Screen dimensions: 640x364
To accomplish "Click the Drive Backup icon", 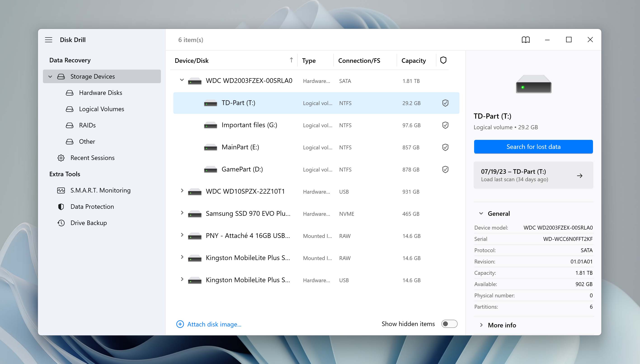I will 61,222.
